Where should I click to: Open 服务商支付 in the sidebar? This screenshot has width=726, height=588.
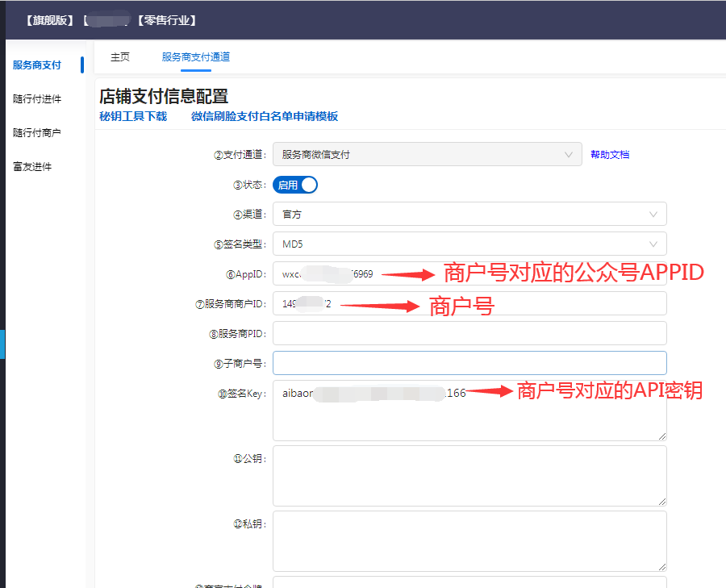(x=37, y=65)
